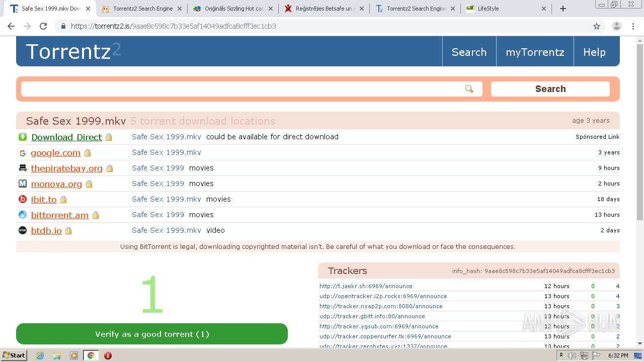Click the lock icon beside google.com

coord(88,153)
